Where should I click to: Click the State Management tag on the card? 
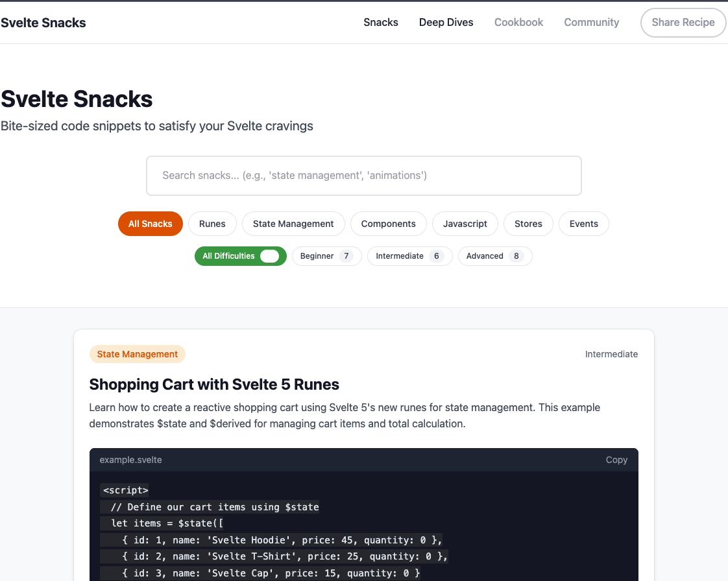click(x=137, y=354)
